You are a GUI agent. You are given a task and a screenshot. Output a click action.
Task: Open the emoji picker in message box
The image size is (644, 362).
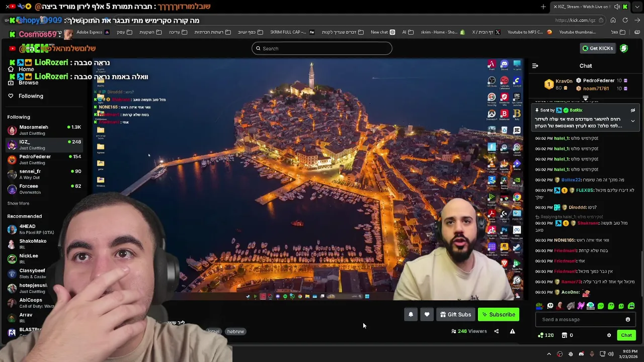click(x=627, y=319)
